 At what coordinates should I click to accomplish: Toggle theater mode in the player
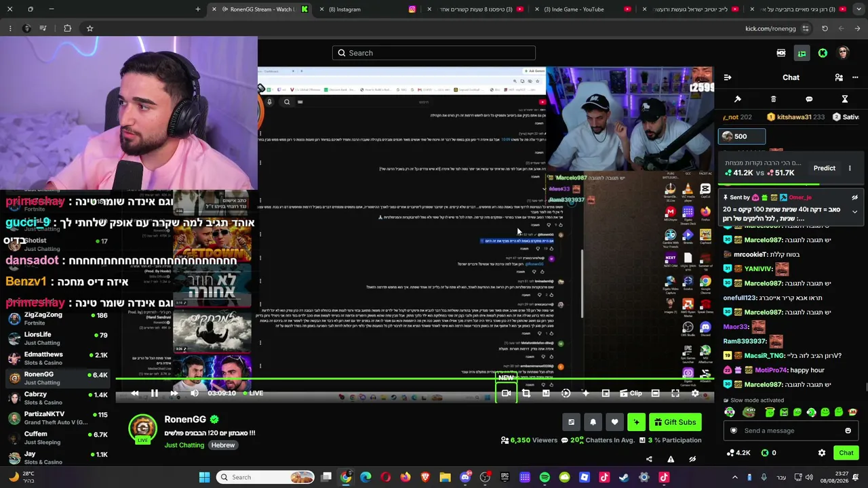click(655, 393)
